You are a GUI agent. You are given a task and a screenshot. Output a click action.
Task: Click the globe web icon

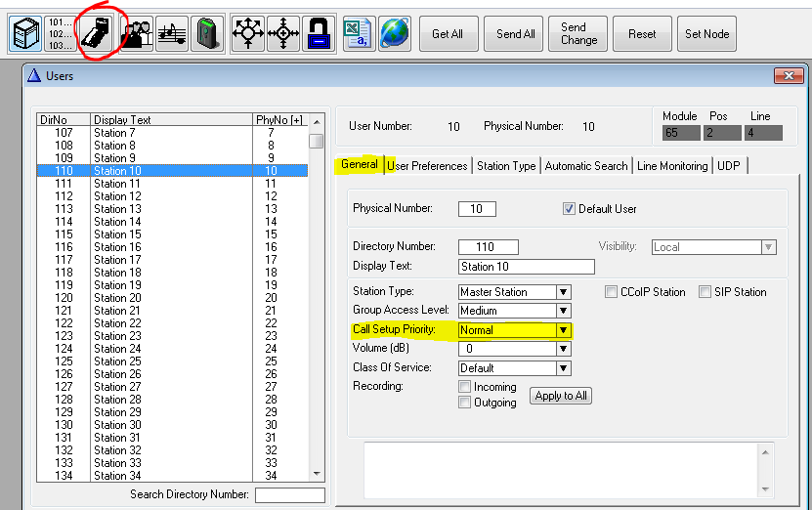394,33
